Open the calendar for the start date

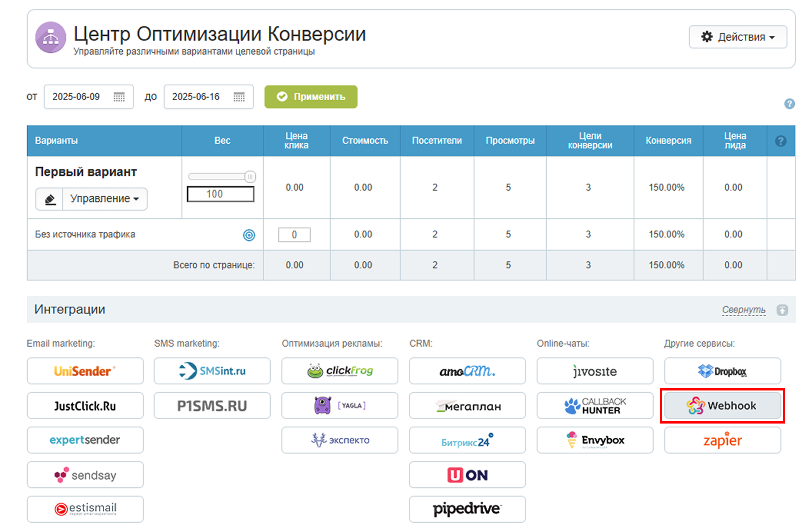point(120,97)
